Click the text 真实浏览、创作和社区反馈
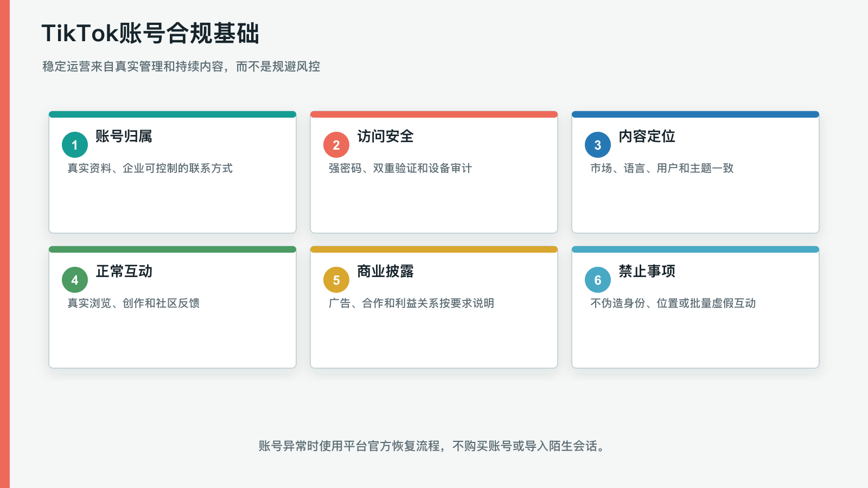 (133, 303)
